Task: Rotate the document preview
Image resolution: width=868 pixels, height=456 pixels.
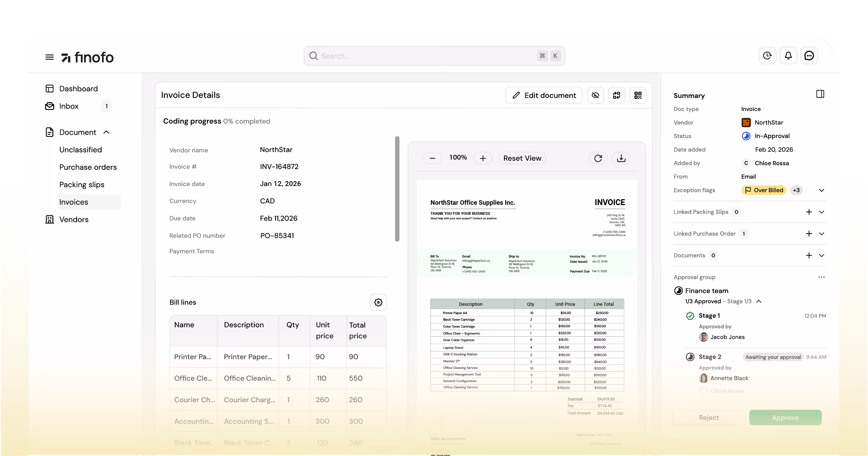Action: point(598,158)
